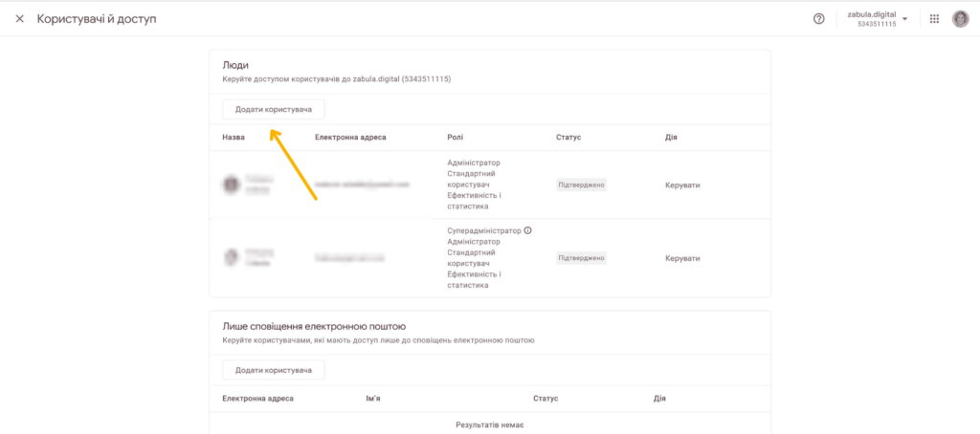Click Додати користувача under email notifications section

coord(274,370)
